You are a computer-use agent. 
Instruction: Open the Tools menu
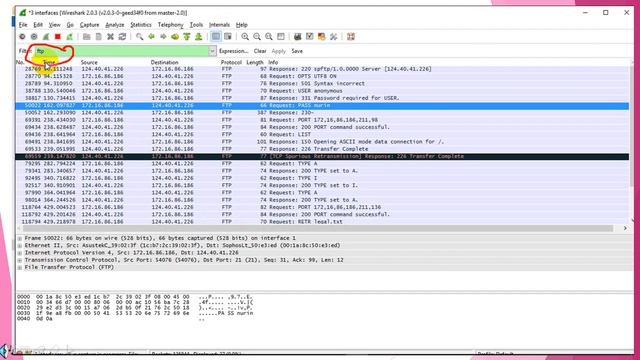coord(196,25)
